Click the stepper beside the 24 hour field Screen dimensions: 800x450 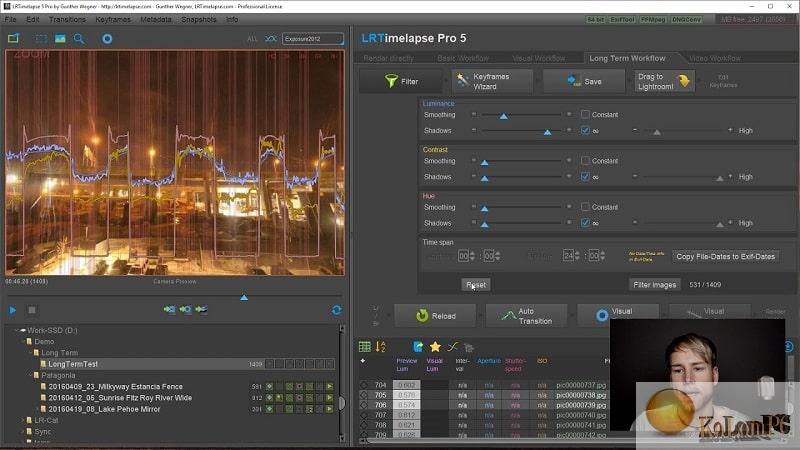click(x=577, y=256)
